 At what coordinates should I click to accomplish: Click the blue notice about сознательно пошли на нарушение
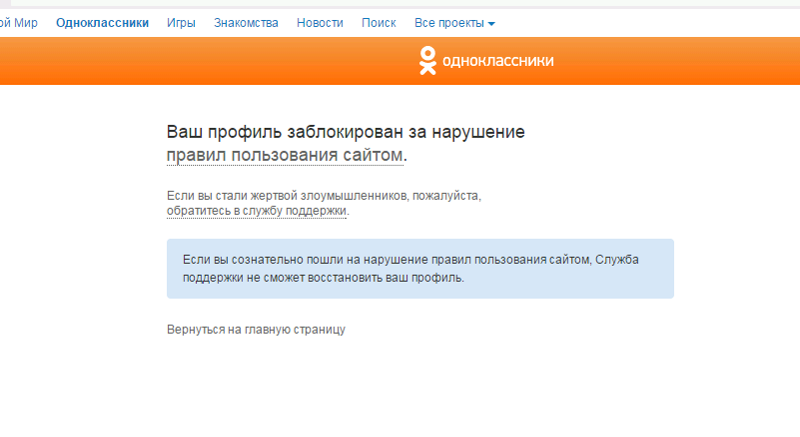(420, 269)
